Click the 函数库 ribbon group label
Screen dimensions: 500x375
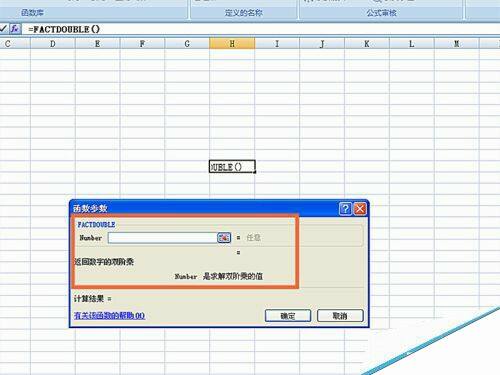pos(32,13)
